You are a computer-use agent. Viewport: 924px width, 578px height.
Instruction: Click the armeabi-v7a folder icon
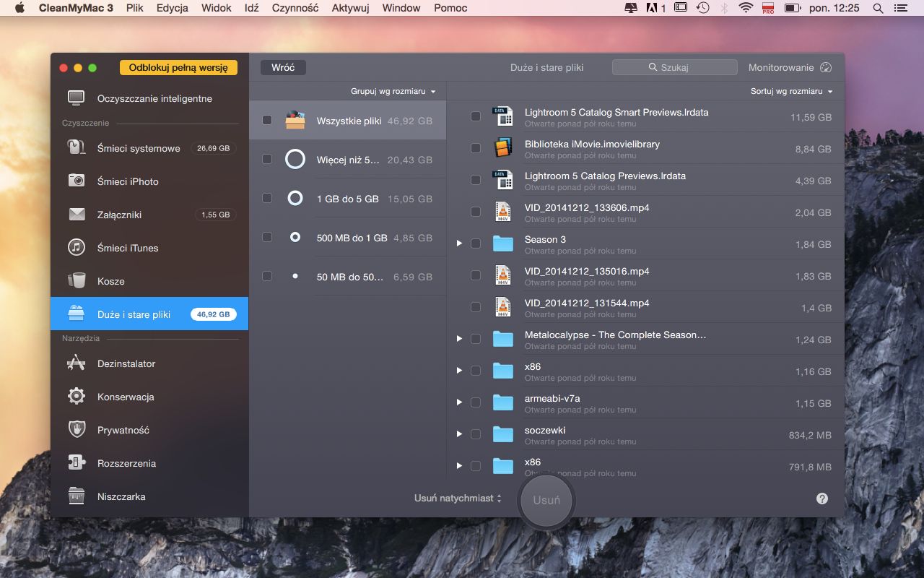(x=502, y=402)
